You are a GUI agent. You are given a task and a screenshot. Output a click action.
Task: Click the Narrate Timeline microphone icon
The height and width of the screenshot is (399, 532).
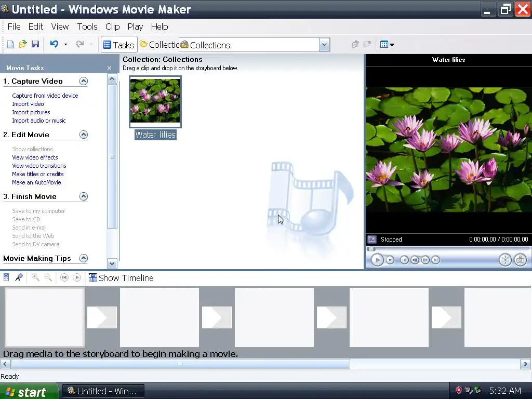[19, 277]
